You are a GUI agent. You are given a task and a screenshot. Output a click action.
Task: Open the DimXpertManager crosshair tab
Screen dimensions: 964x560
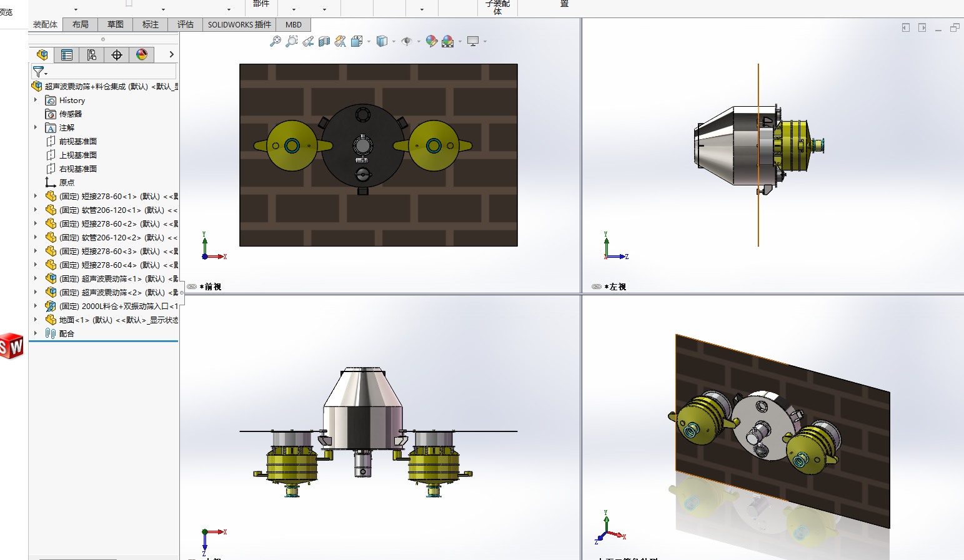(x=117, y=55)
